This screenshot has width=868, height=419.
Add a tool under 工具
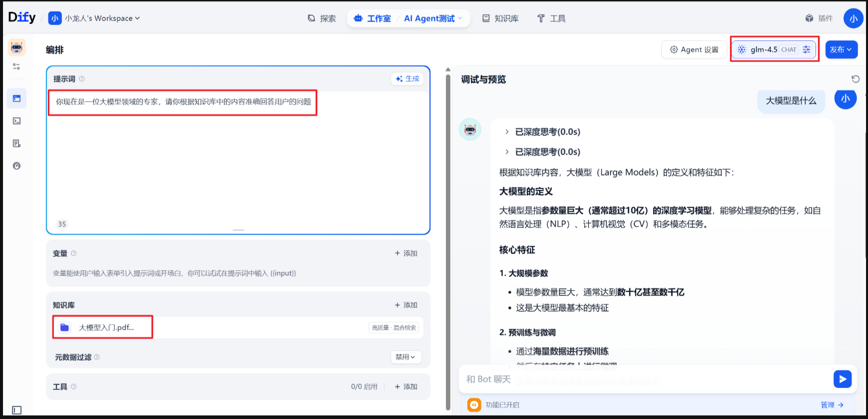pyautogui.click(x=406, y=386)
